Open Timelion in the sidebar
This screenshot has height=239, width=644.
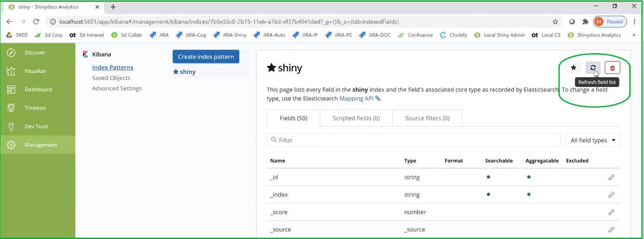tap(35, 108)
